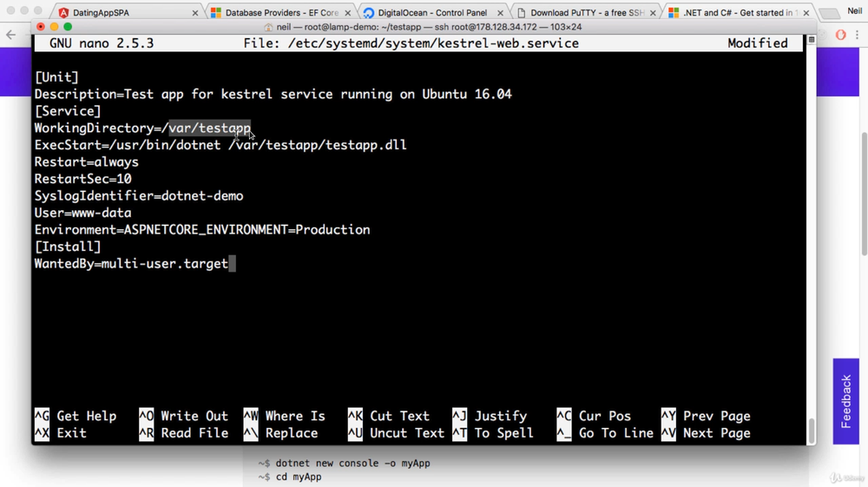This screenshot has width=868, height=487.
Task: Go back using the browser back arrow
Action: (x=11, y=35)
